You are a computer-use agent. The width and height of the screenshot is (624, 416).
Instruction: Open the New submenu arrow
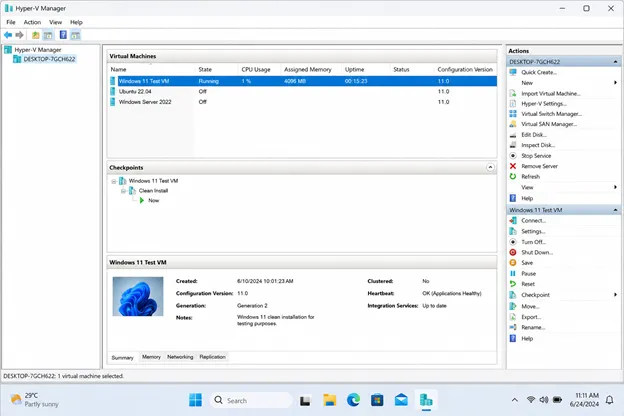tap(615, 83)
